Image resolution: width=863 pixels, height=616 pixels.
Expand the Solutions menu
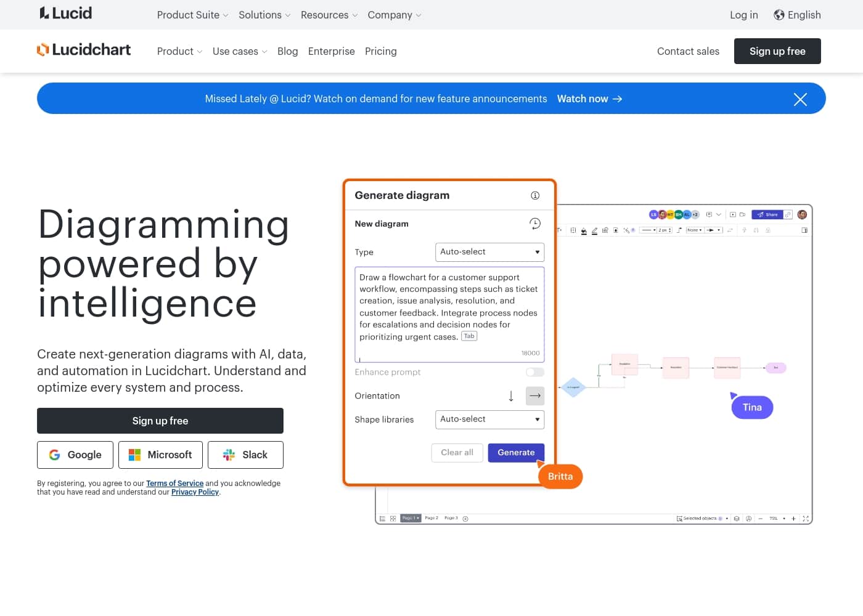click(x=264, y=15)
